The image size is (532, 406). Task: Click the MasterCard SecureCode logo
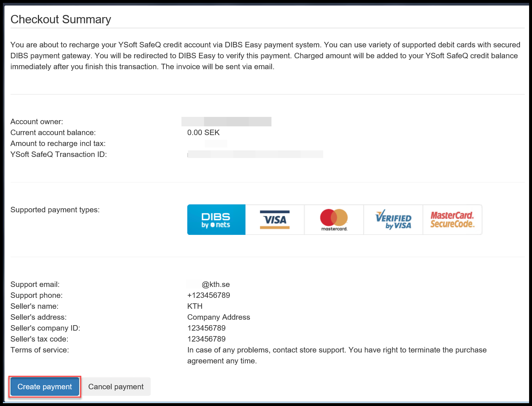coord(452,220)
